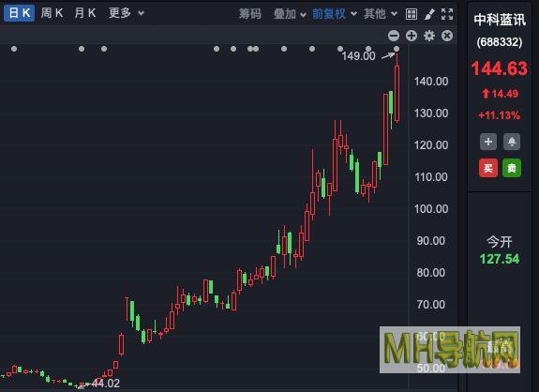
Task: Click the last event marker dot above the 149.00 candle
Action: point(397,49)
